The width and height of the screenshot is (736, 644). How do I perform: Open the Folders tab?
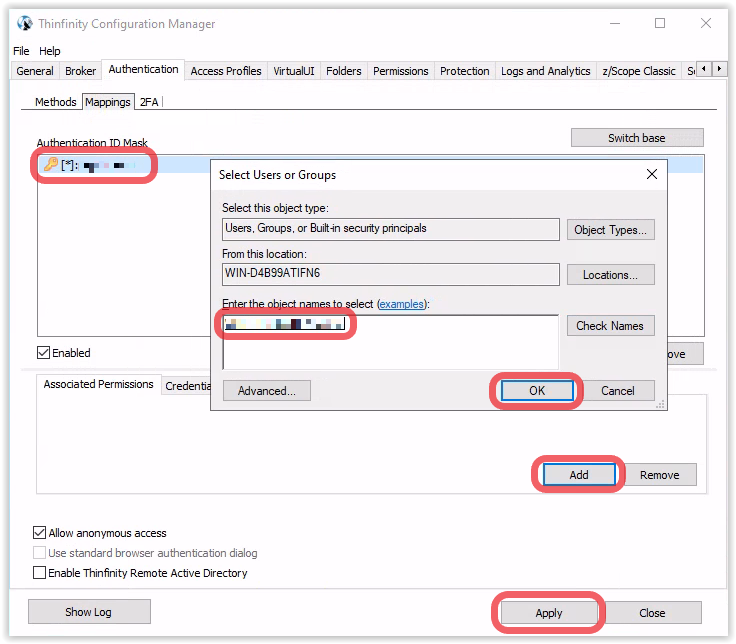(x=344, y=71)
